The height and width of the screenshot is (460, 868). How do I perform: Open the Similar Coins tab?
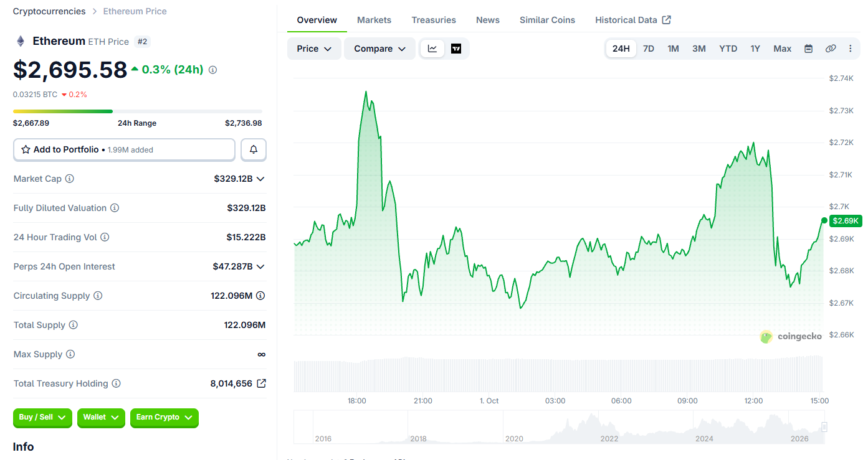pyautogui.click(x=548, y=20)
